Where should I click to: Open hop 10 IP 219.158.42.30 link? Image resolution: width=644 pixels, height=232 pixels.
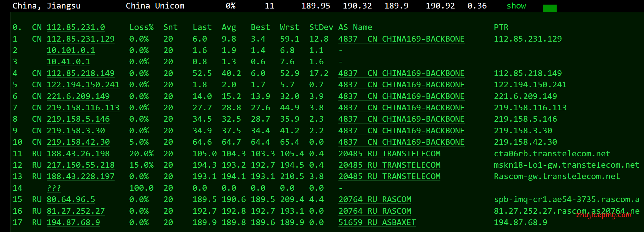(x=78, y=142)
